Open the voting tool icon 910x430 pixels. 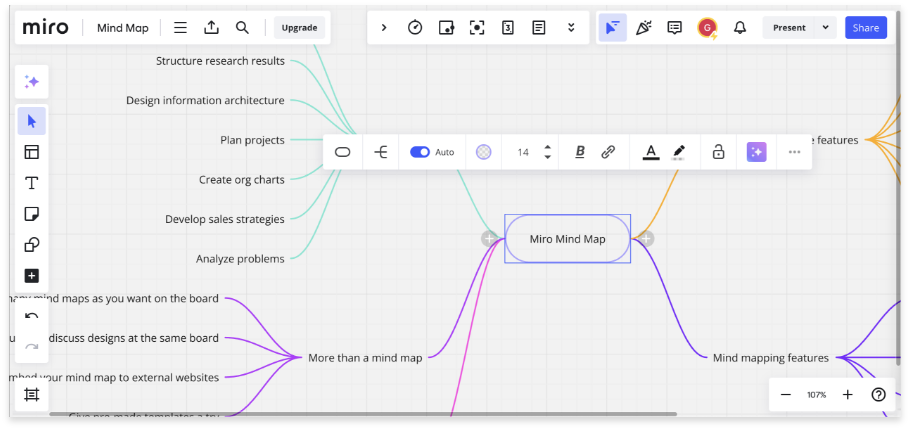click(446, 27)
